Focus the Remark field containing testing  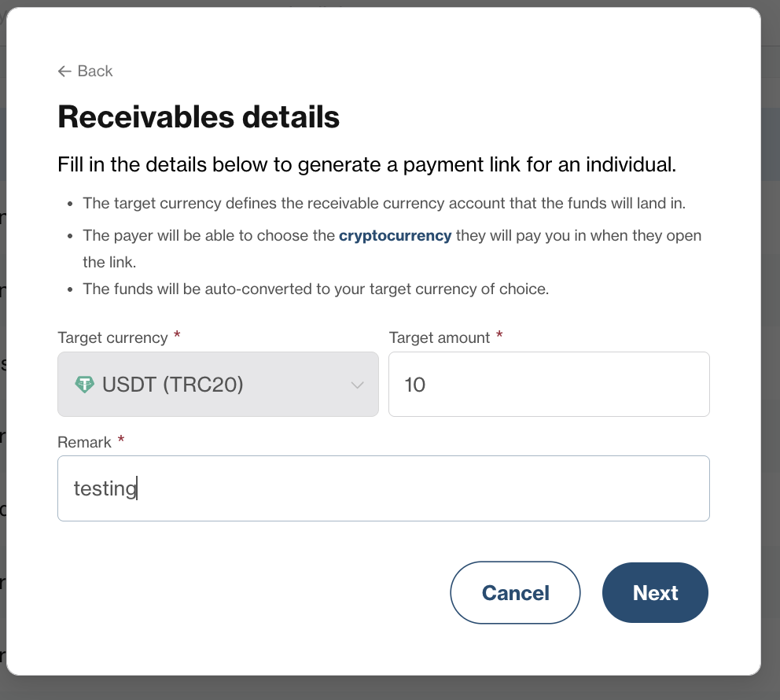coord(384,488)
